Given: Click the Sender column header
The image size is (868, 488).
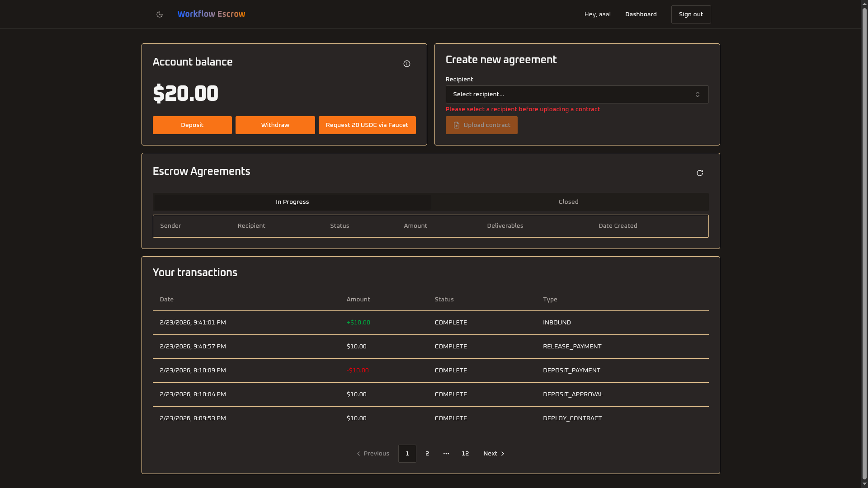Looking at the screenshot, I should 170,226.
